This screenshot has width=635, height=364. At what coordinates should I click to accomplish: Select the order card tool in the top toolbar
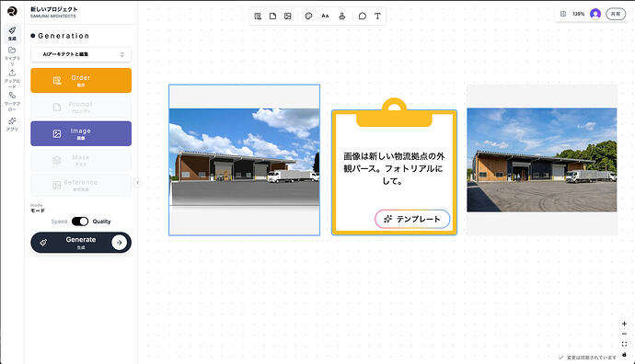[x=258, y=17]
